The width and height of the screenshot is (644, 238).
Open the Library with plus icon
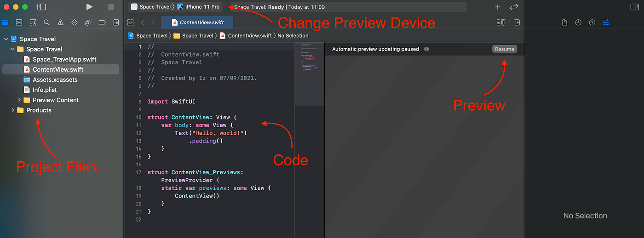498,7
